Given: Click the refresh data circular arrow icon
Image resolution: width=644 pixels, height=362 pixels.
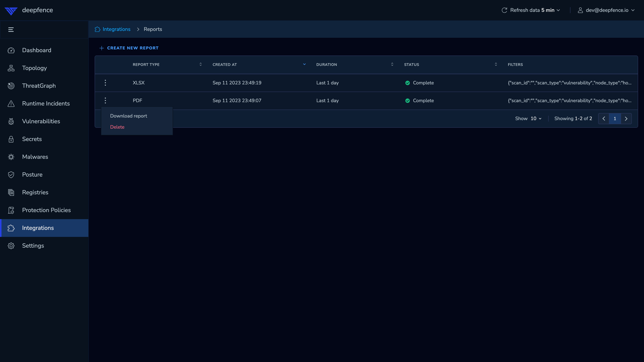Looking at the screenshot, I should coord(504,10).
